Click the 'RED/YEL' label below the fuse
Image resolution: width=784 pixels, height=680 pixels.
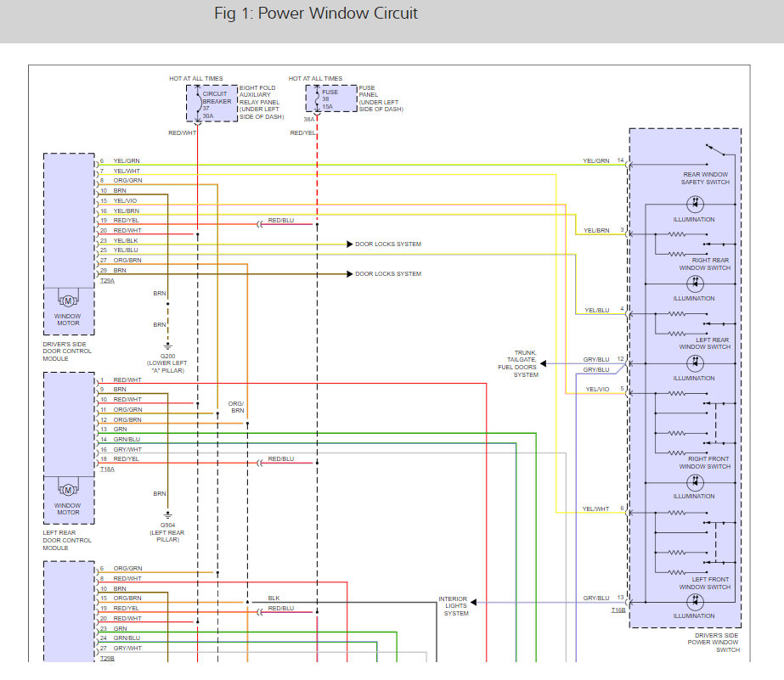(x=302, y=133)
